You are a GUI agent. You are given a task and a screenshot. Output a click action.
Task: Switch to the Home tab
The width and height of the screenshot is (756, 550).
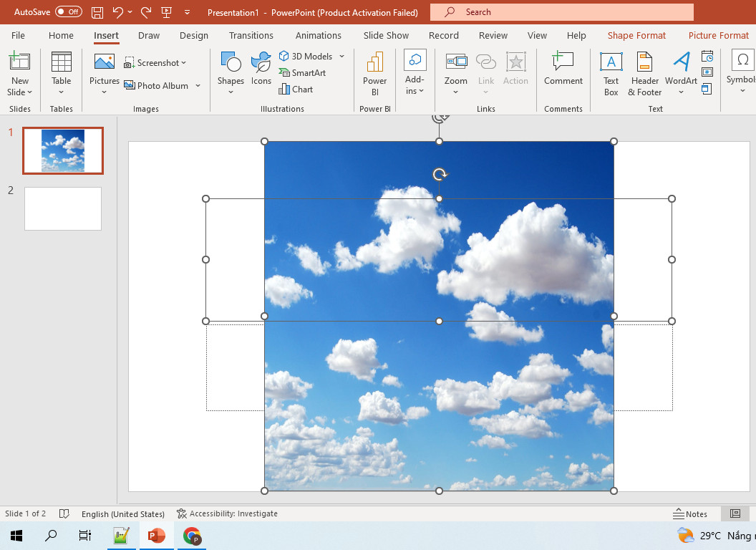[62, 35]
